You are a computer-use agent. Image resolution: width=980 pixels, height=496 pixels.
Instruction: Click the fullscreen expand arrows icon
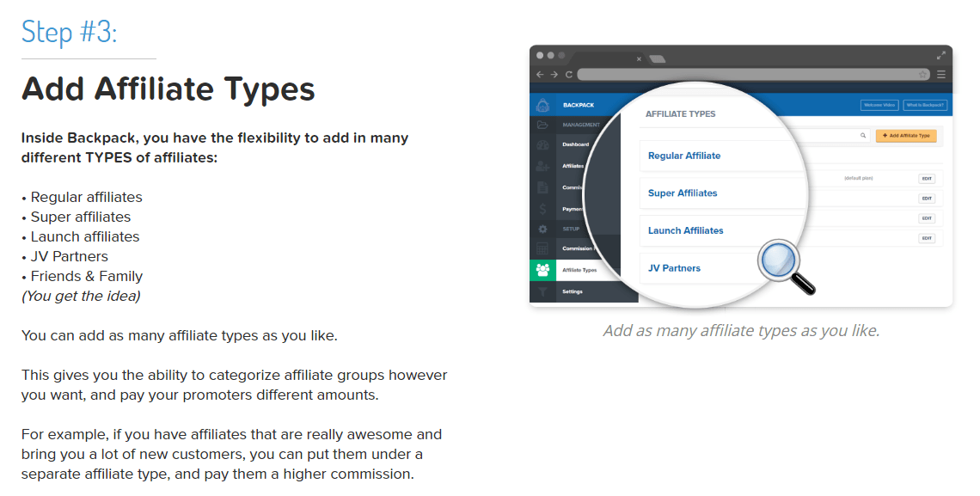pos(941,56)
